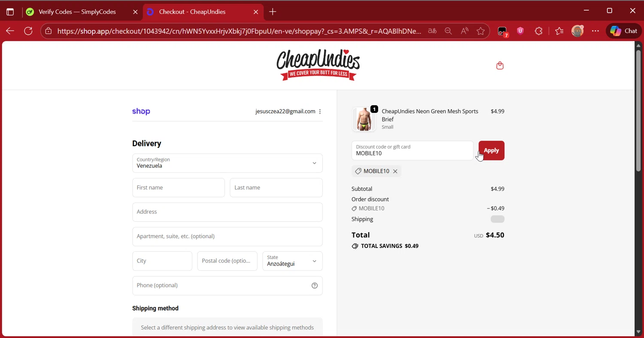Open the browser profile avatar
The width and height of the screenshot is (644, 338).
(x=577, y=31)
